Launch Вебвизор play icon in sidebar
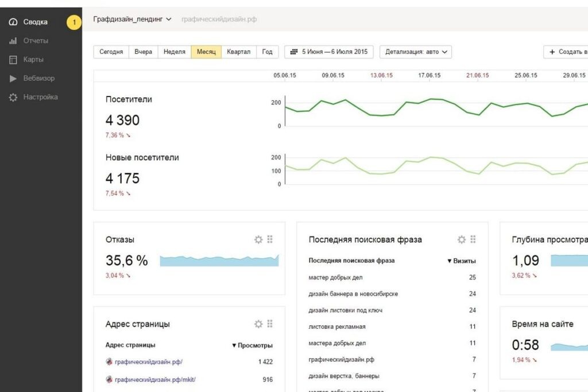Image resolution: width=588 pixels, height=392 pixels. pyautogui.click(x=13, y=78)
